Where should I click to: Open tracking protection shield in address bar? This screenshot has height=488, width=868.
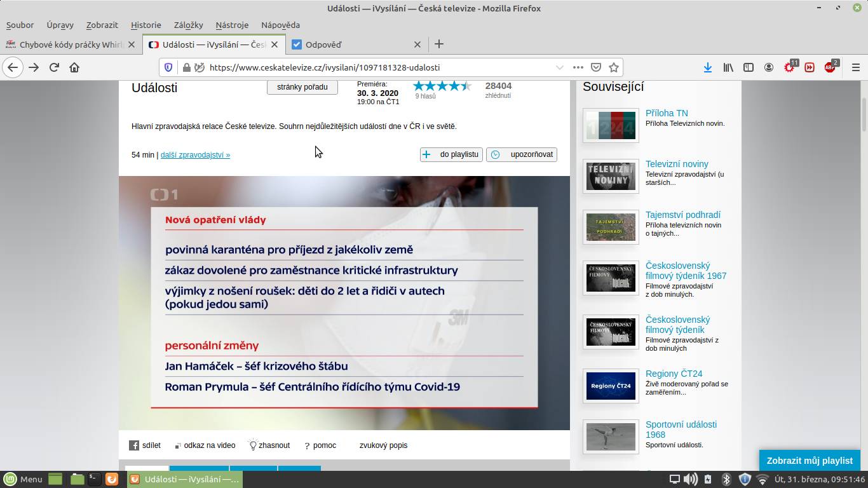click(168, 67)
